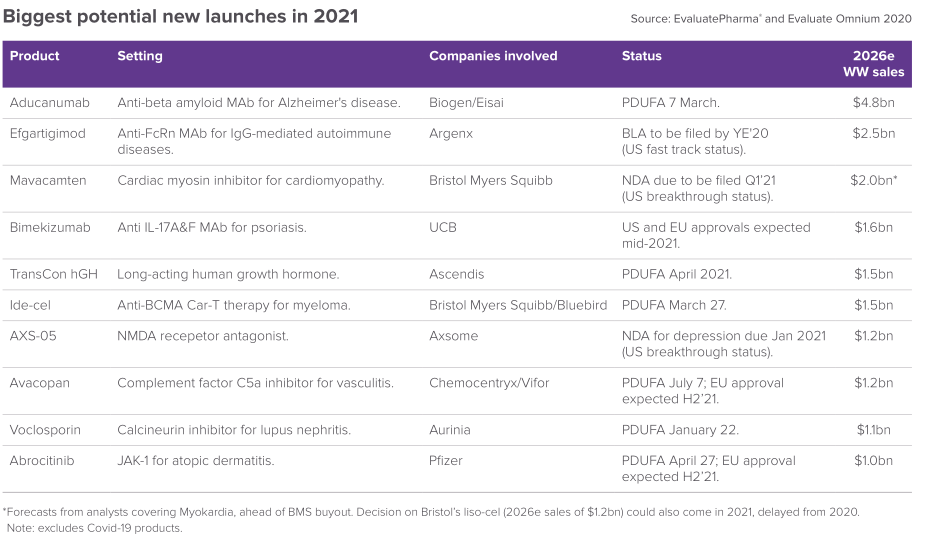This screenshot has width=927, height=537.
Task: Click the Product column header
Action: 33,56
